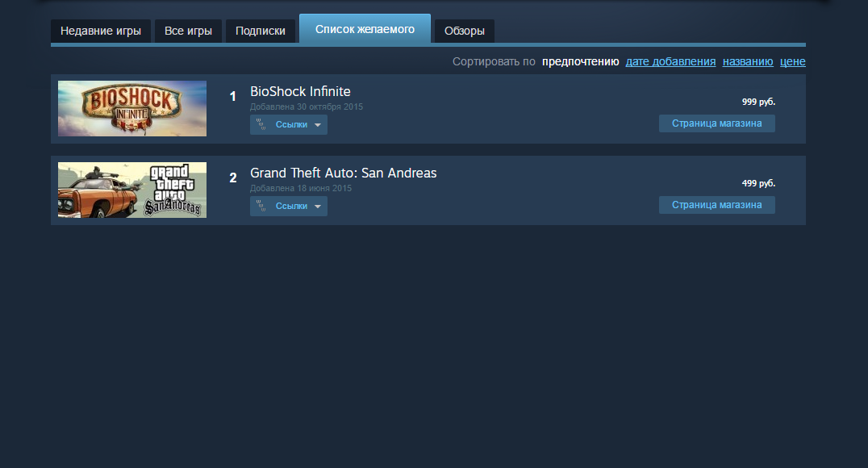Open BioShock Infinite game thumbnail

coord(132,109)
